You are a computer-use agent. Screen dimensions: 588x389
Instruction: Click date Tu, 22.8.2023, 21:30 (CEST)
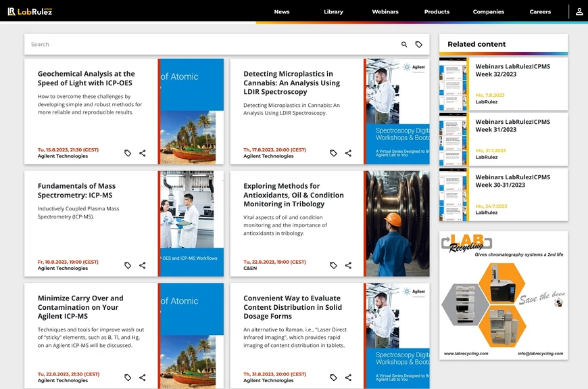coord(69,374)
